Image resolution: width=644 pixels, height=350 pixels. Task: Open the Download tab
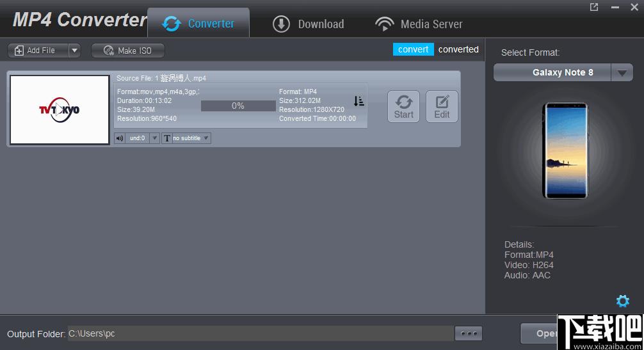point(309,24)
